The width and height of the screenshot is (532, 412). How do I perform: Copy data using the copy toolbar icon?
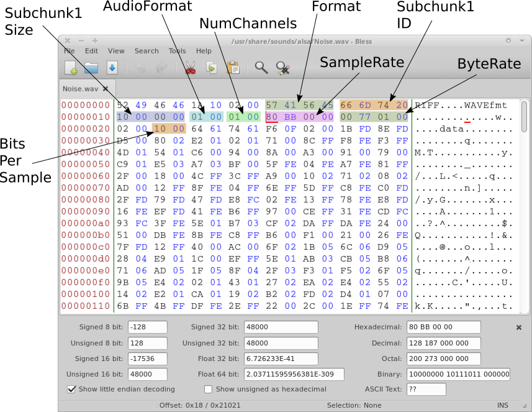tap(211, 68)
